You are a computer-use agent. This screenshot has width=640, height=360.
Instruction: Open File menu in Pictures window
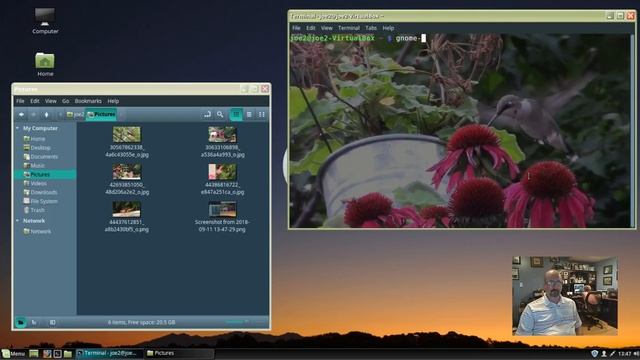pyautogui.click(x=20, y=101)
